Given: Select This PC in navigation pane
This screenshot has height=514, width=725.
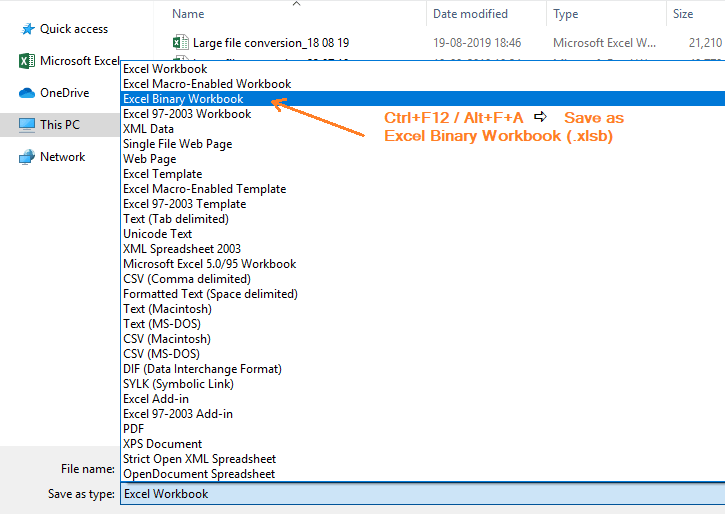Looking at the screenshot, I should 60,125.
